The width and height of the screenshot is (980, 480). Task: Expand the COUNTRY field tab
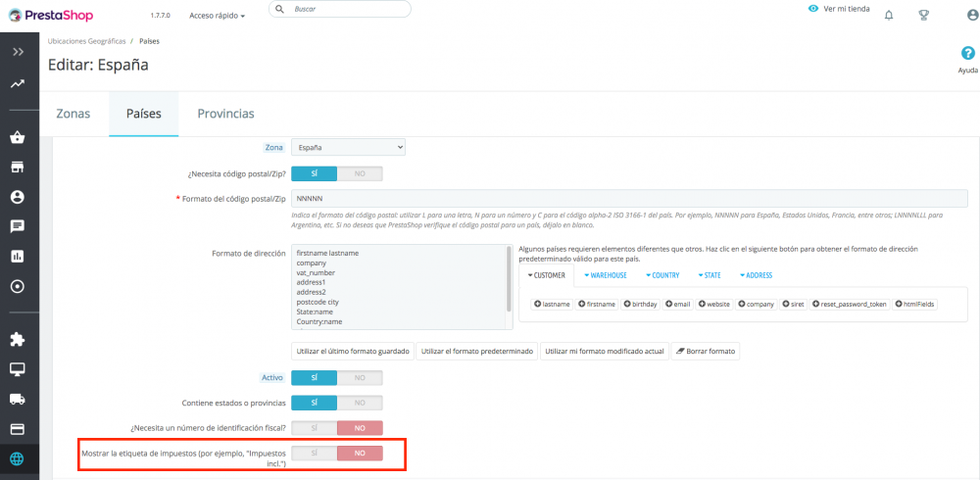tap(661, 275)
